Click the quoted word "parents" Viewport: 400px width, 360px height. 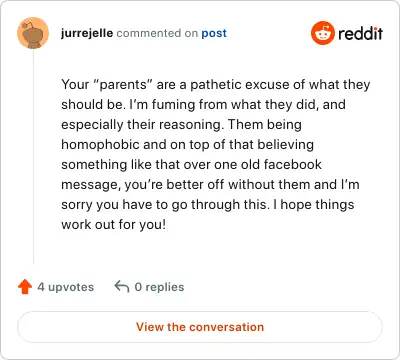[x=123, y=85]
